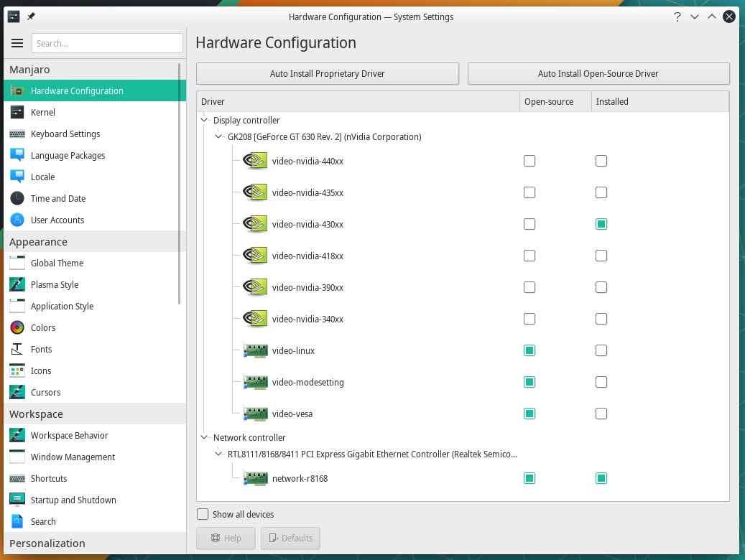This screenshot has width=745, height=560.
Task: Select the video-modesetting row label
Action: point(308,382)
